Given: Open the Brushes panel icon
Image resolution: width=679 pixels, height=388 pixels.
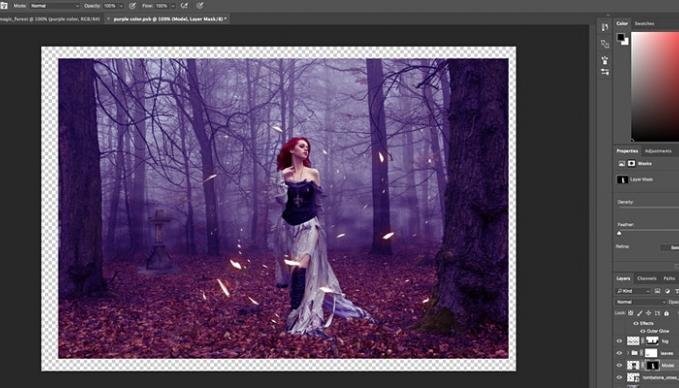Looking at the screenshot, I should click(x=605, y=72).
